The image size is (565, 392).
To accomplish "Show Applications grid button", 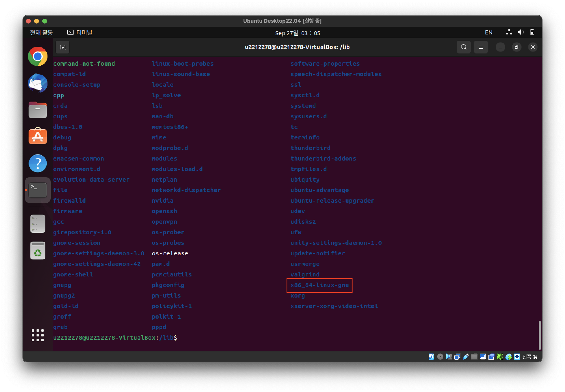I will click(38, 335).
